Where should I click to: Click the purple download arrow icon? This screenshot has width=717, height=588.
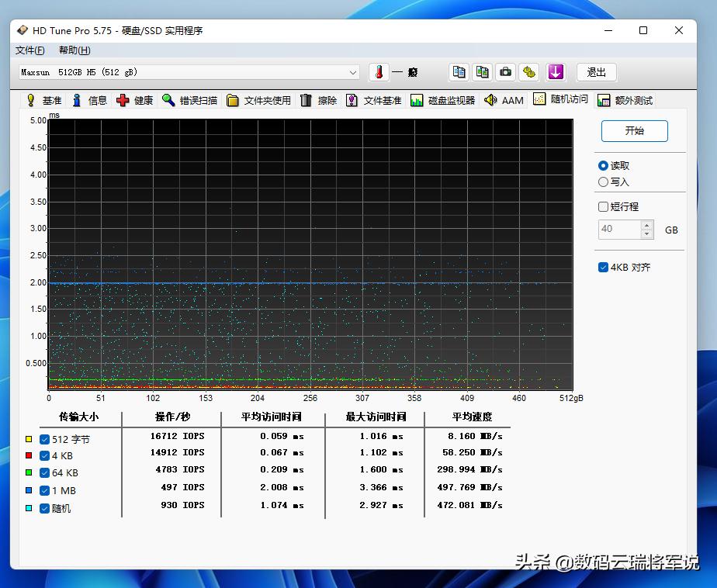point(555,72)
